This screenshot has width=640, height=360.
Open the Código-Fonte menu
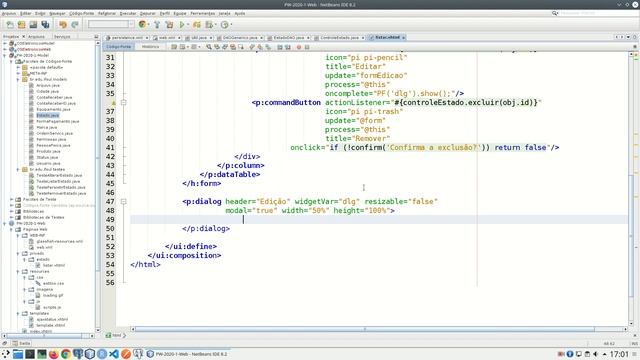(x=82, y=13)
